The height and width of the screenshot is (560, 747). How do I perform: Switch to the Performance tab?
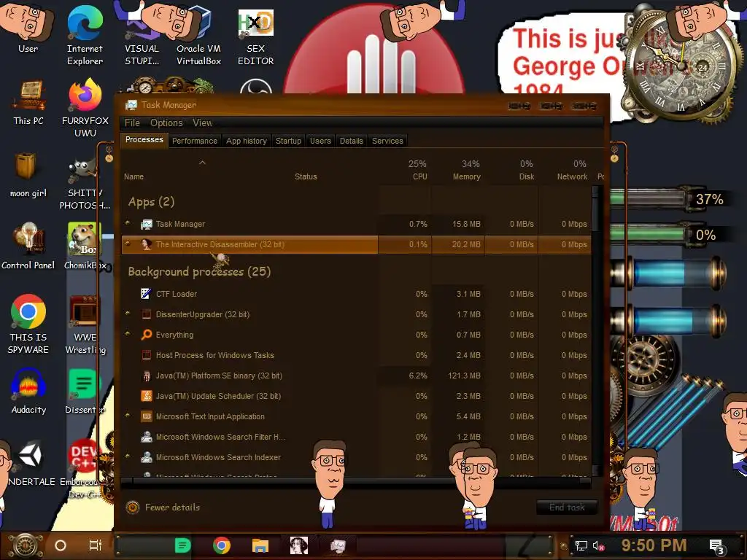(194, 141)
